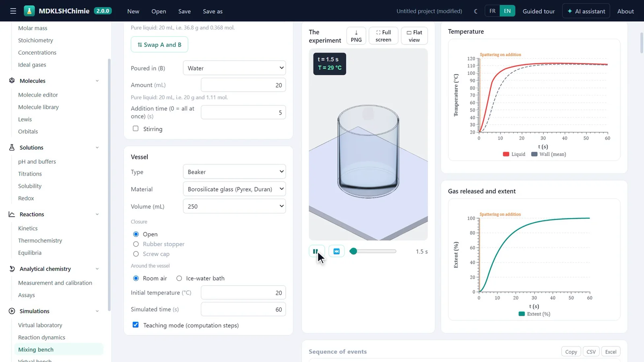Viewport: 644px width, 362px height.
Task: Click the Solutions section flask icon
Action: point(12,148)
